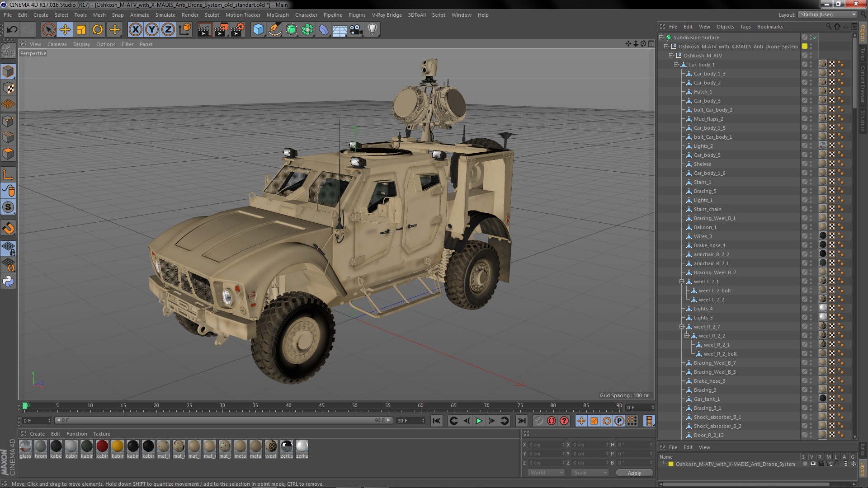Image resolution: width=868 pixels, height=488 pixels.
Task: Select Enable Axis tool
Action: (x=8, y=174)
